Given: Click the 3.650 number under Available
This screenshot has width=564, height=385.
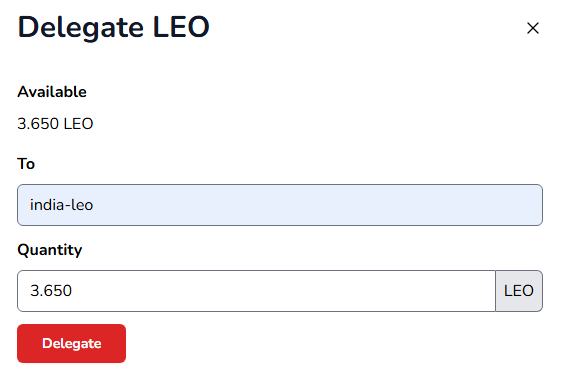Looking at the screenshot, I should (38, 124).
